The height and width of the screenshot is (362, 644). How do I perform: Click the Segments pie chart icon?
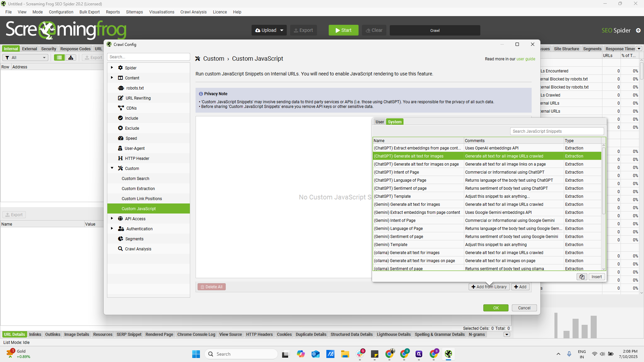pyautogui.click(x=120, y=239)
